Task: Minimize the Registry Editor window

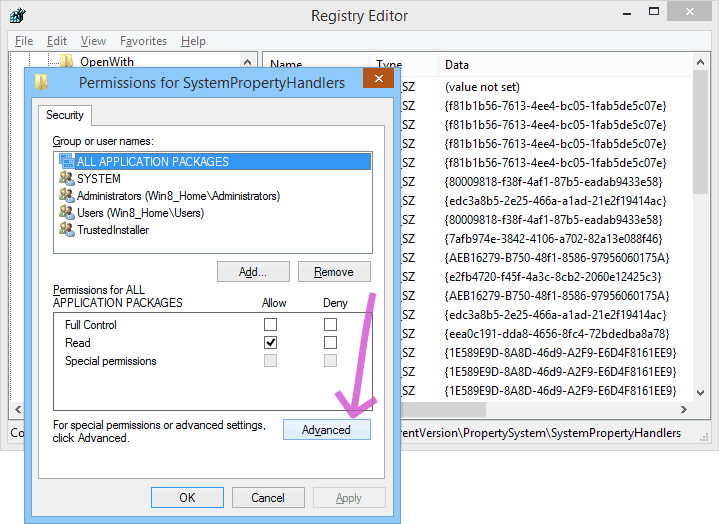Action: click(x=627, y=12)
